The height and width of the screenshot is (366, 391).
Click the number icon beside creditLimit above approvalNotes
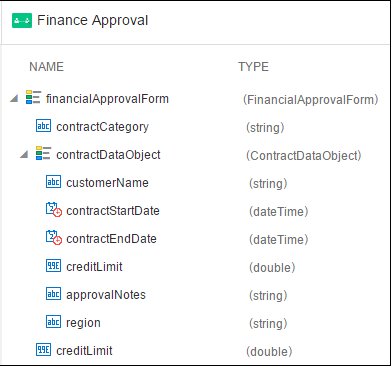click(53, 266)
